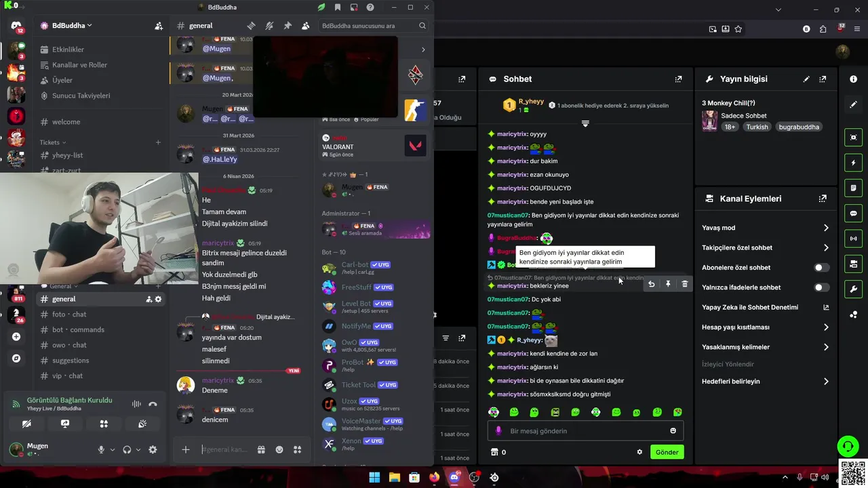This screenshot has height=488, width=868.
Task: Select the welcome channel
Action: pyautogui.click(x=66, y=122)
